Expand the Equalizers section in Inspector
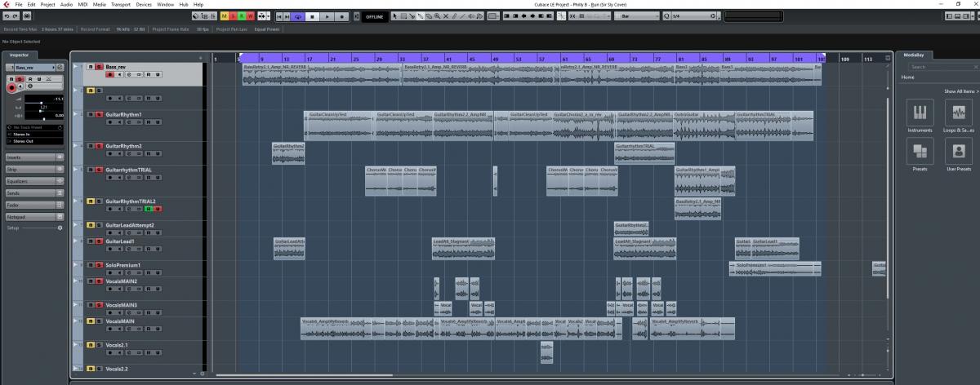 coord(33,181)
